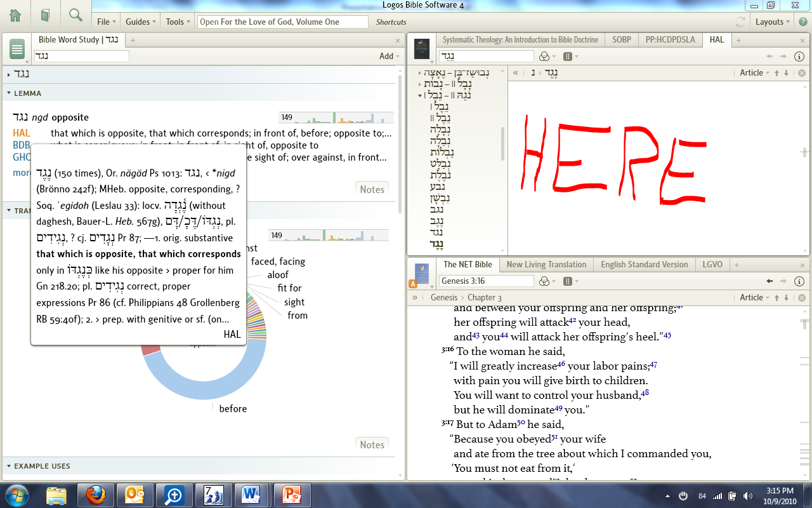Open visual filters icon in HAL panel
Viewport: 812px width, 508px height.
[x=547, y=56]
